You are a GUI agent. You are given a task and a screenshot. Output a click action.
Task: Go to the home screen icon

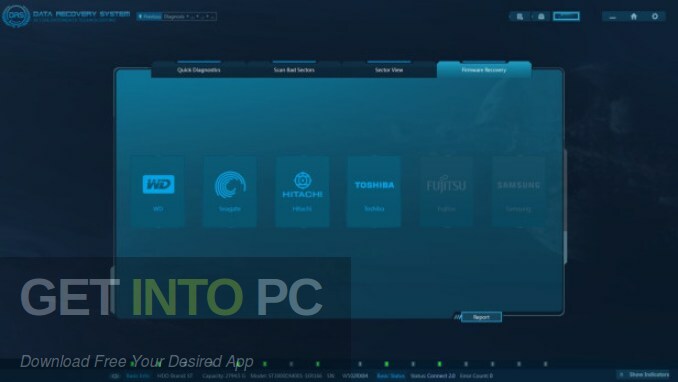click(x=633, y=16)
